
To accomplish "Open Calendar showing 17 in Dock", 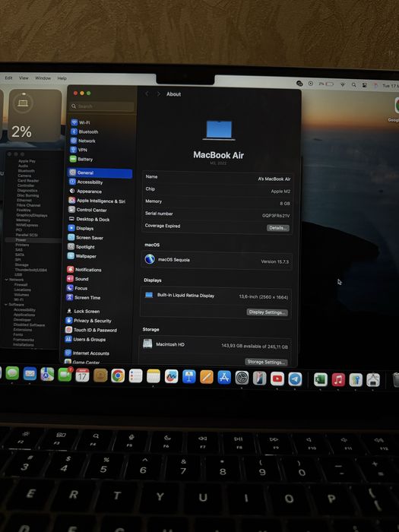I will (x=82, y=375).
